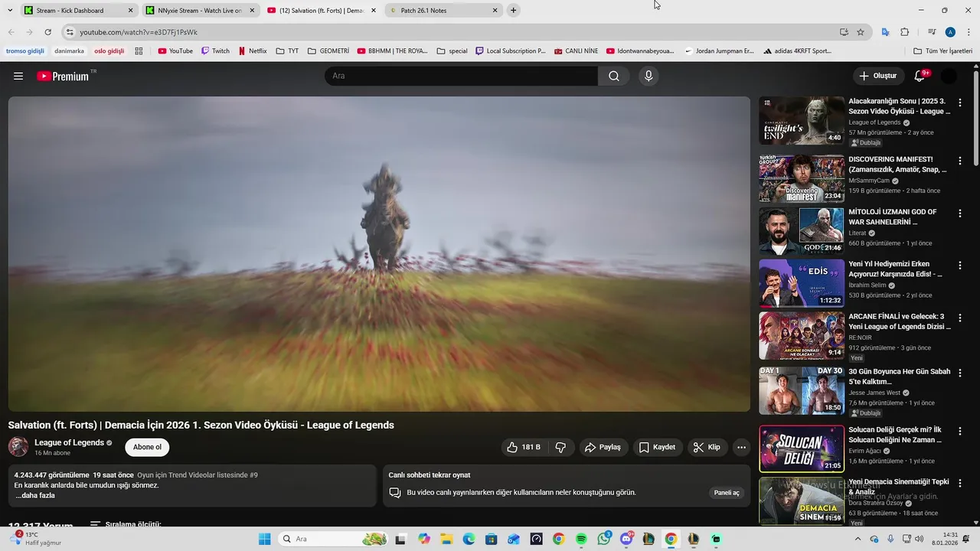The image size is (980, 551).
Task: Open the bookmarks bar apps grid icon
Action: (x=139, y=51)
